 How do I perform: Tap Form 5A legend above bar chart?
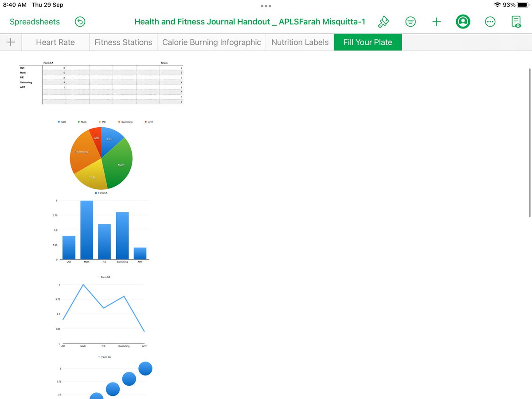pyautogui.click(x=101, y=193)
